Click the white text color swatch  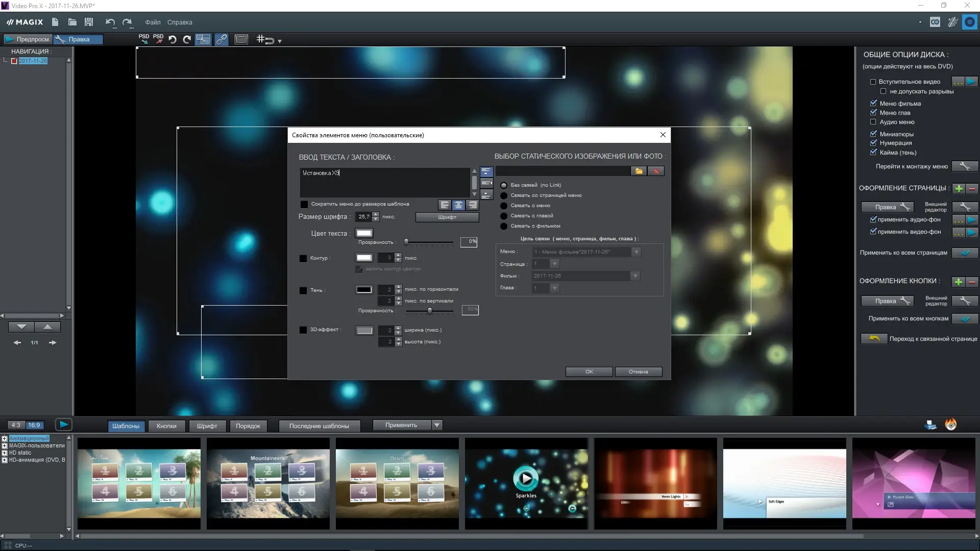(x=364, y=234)
